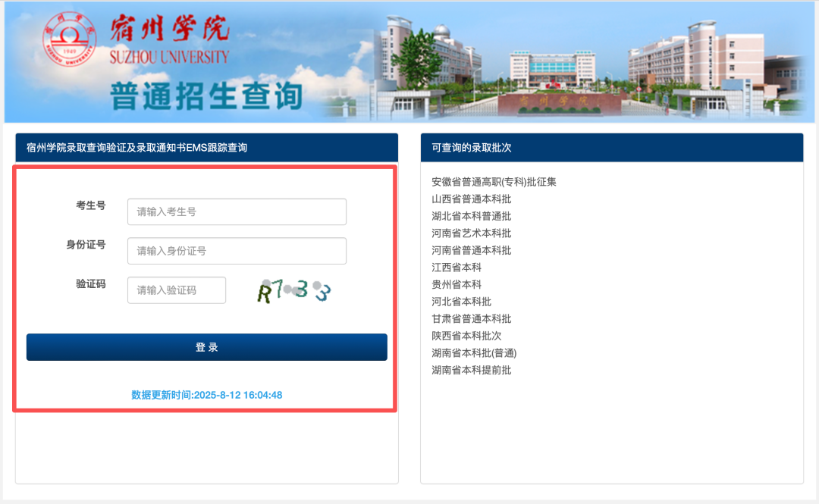Click the 考生号 field label

click(x=91, y=205)
